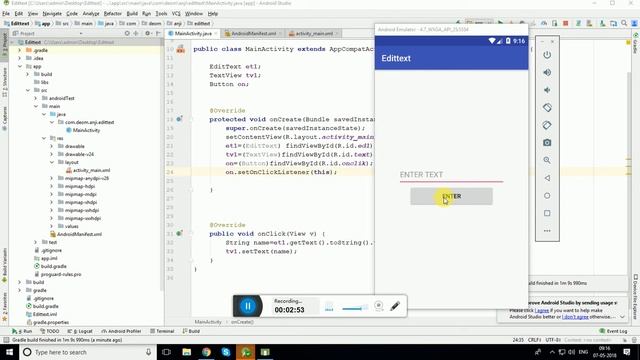640x360 pixels.
Task: Click the ENTER TEXT input field
Action: (451, 175)
